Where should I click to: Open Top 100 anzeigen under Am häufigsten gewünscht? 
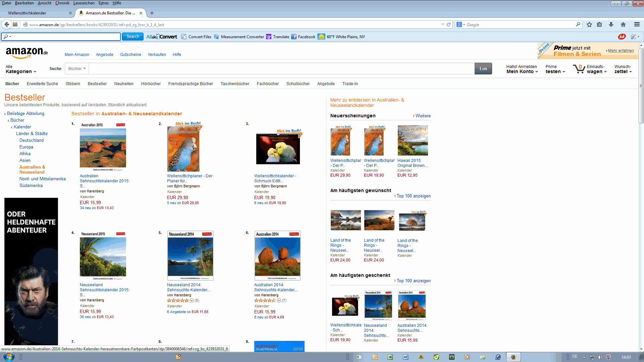tap(413, 196)
